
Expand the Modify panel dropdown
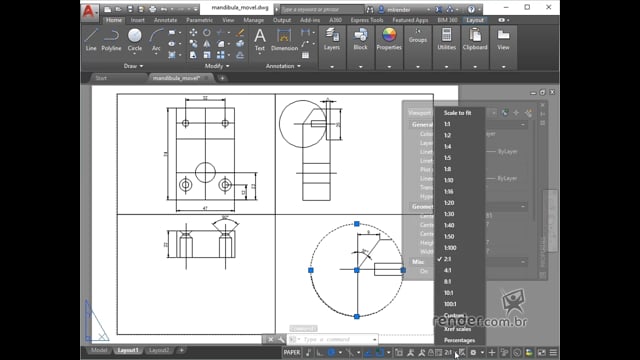click(x=217, y=66)
